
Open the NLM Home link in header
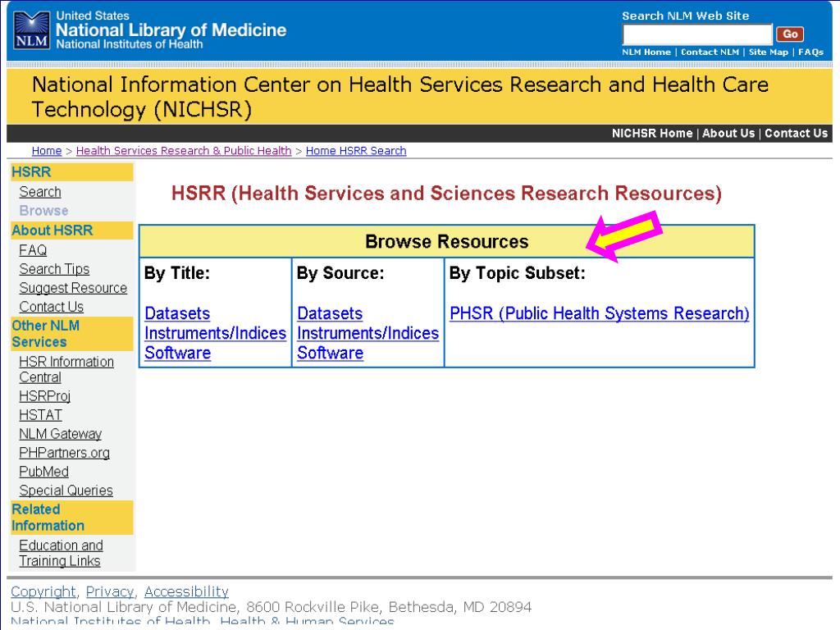[x=646, y=52]
